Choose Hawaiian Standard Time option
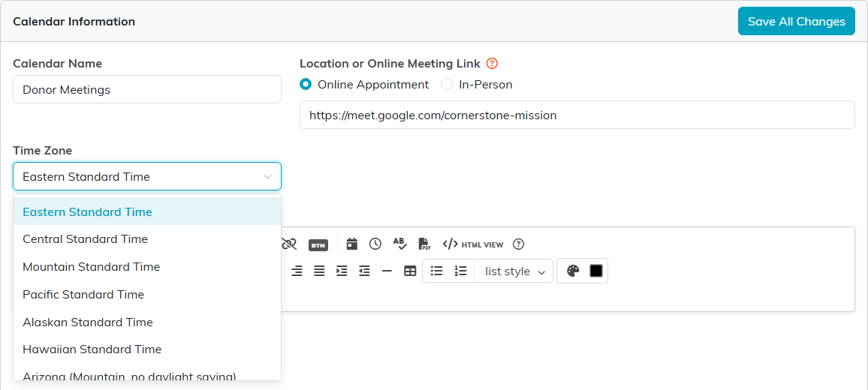This screenshot has height=390, width=868. click(147, 349)
